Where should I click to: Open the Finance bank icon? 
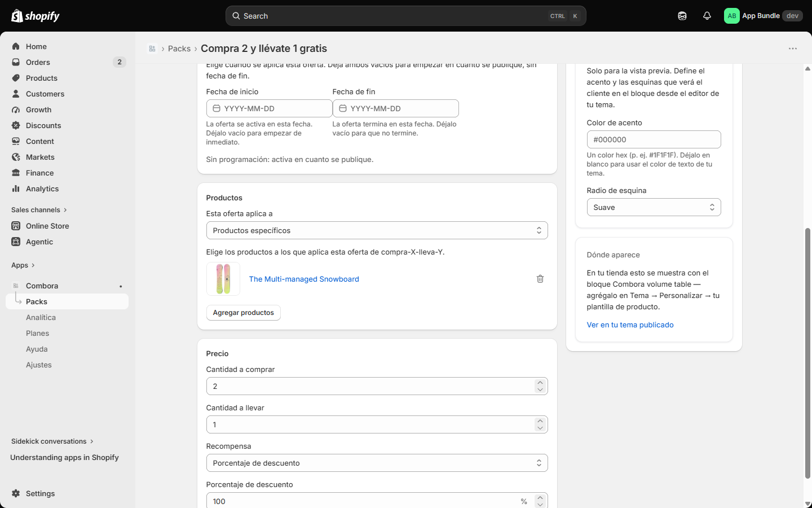click(16, 173)
